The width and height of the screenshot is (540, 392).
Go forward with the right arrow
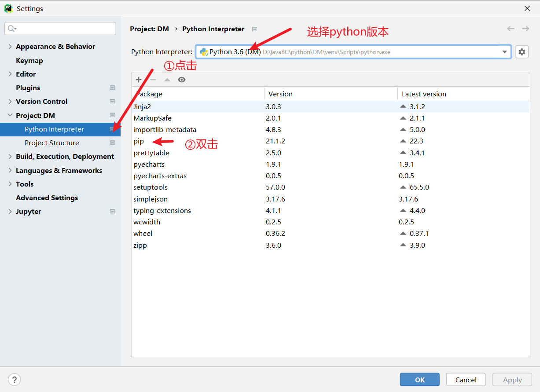[x=525, y=29]
